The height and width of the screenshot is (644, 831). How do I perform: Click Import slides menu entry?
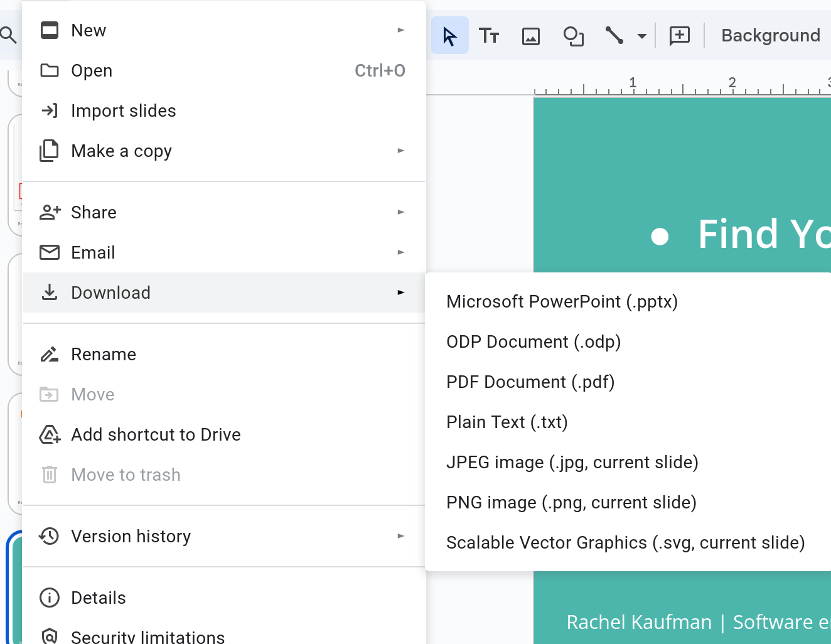click(124, 111)
